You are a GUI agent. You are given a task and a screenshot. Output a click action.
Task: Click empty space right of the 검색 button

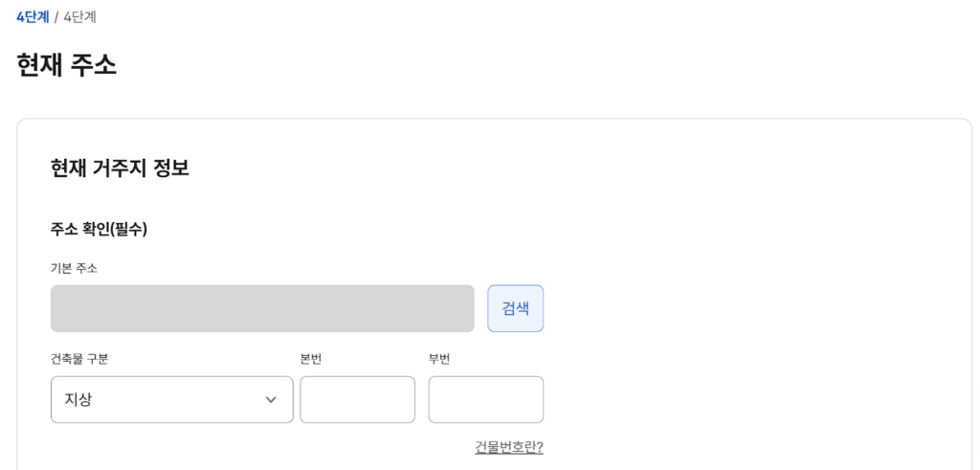click(718, 308)
